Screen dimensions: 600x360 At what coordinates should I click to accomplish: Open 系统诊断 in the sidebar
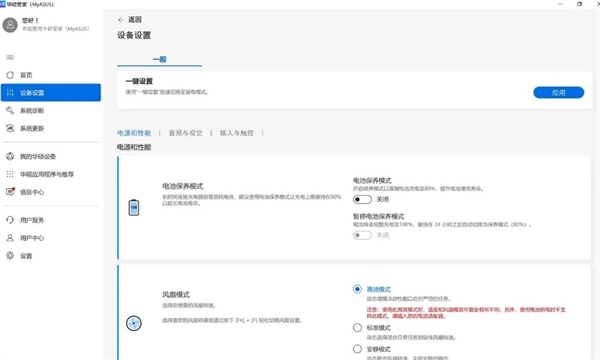(x=51, y=111)
